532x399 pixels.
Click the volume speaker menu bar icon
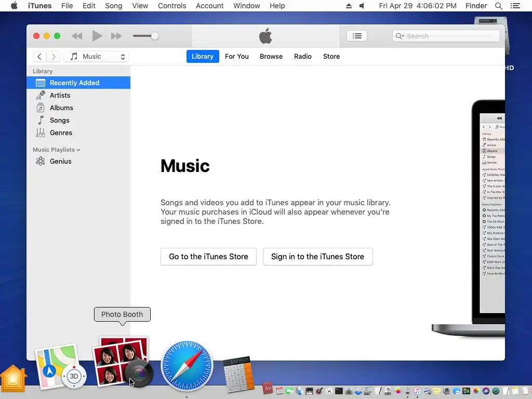click(362, 6)
